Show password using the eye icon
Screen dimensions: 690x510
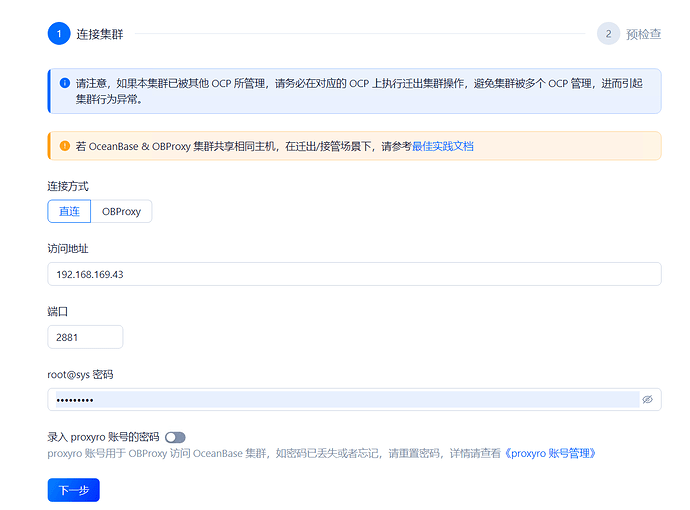pyautogui.click(x=647, y=399)
